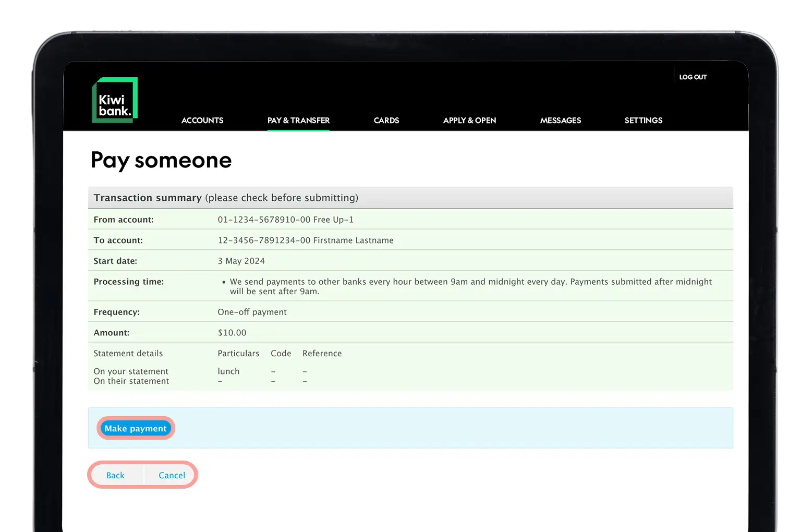Viewport: 801px width, 532px height.
Task: Click the 'Frequency:' label
Action: pos(116,312)
